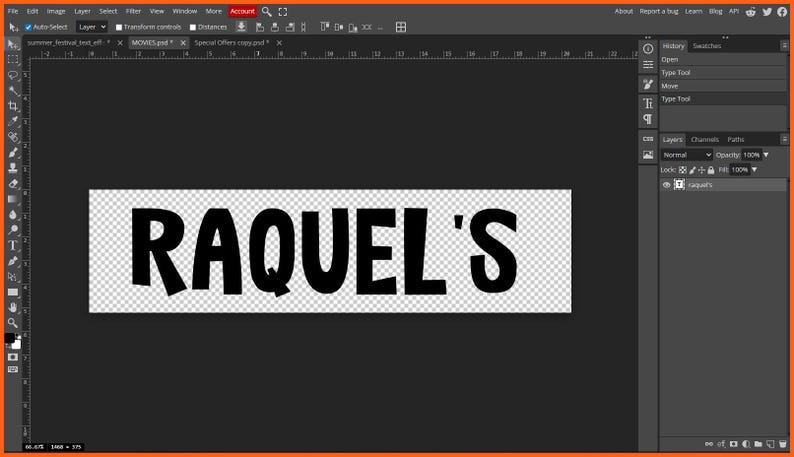Viewport: 794px width, 457px height.
Task: Open the Paragraph panel icon
Action: [x=648, y=119]
